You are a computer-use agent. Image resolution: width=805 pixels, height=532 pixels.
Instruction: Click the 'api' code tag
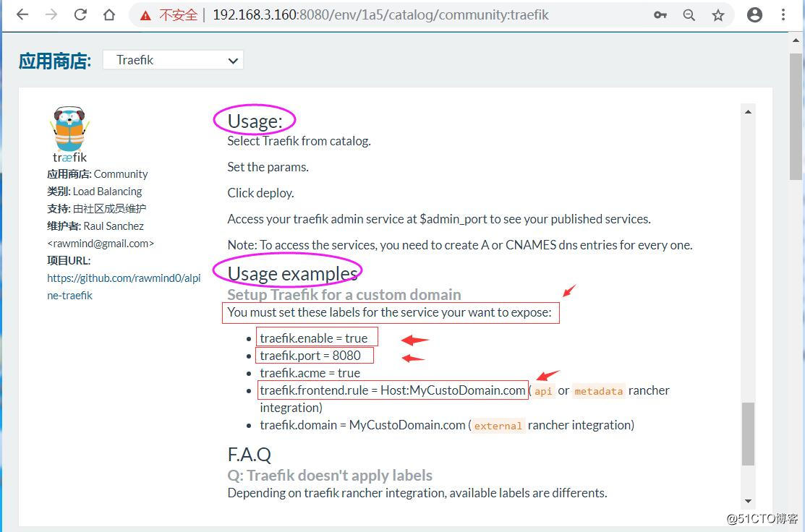[x=543, y=391]
